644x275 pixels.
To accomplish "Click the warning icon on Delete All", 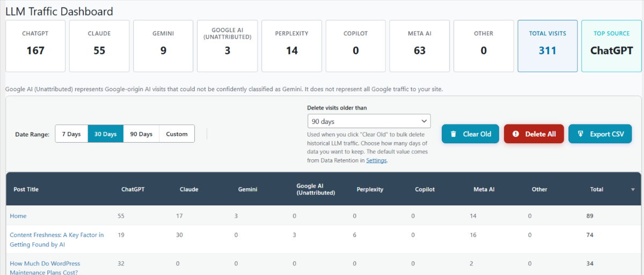I will 516,134.
